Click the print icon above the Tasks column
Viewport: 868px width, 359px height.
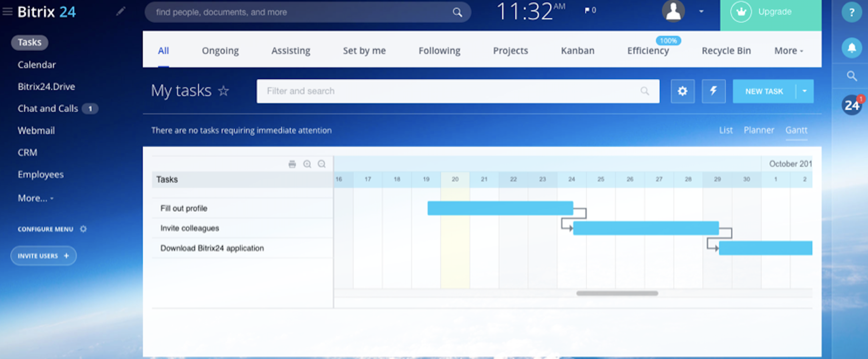tap(292, 164)
